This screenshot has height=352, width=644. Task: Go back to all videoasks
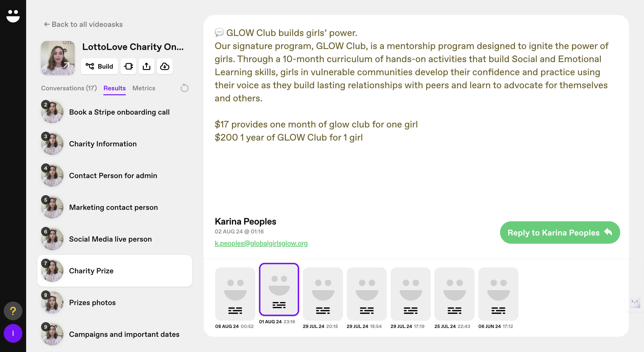[x=83, y=24]
